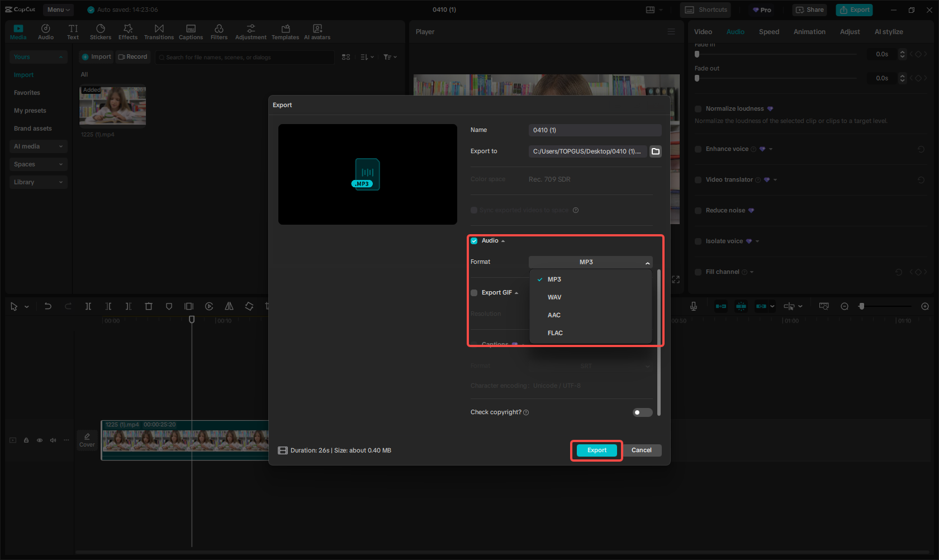Select the Transitions panel icon
939x560 pixels.
(159, 31)
